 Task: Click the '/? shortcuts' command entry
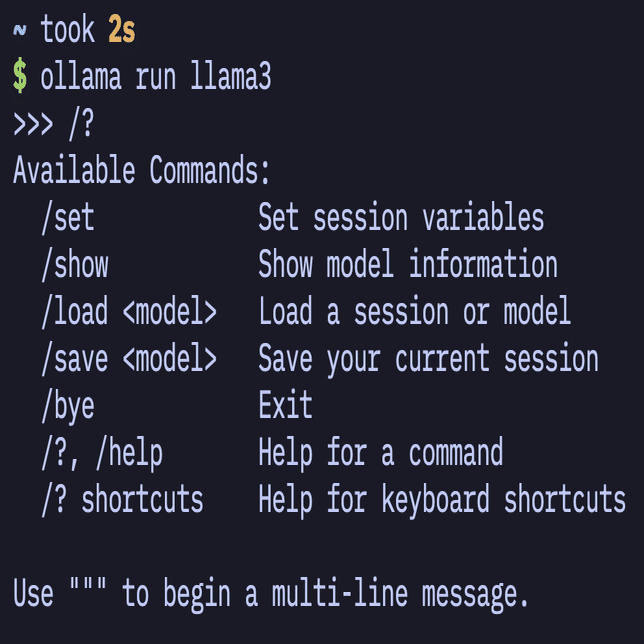pyautogui.click(x=122, y=500)
